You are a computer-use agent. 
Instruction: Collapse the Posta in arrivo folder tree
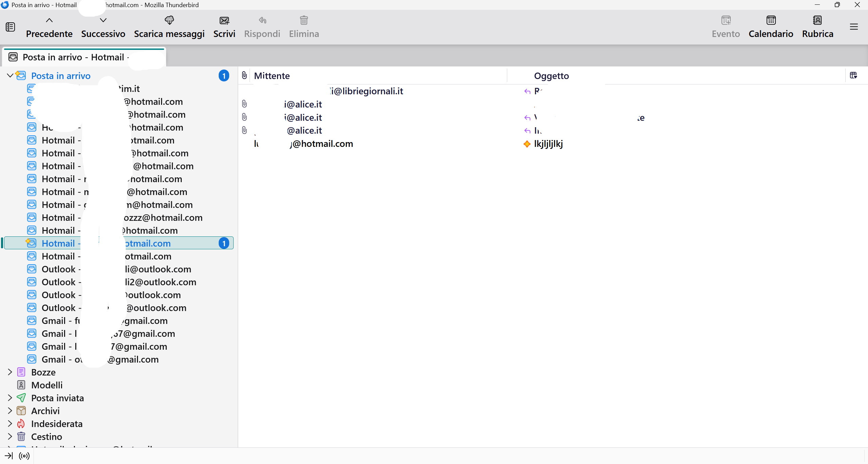pyautogui.click(x=10, y=76)
